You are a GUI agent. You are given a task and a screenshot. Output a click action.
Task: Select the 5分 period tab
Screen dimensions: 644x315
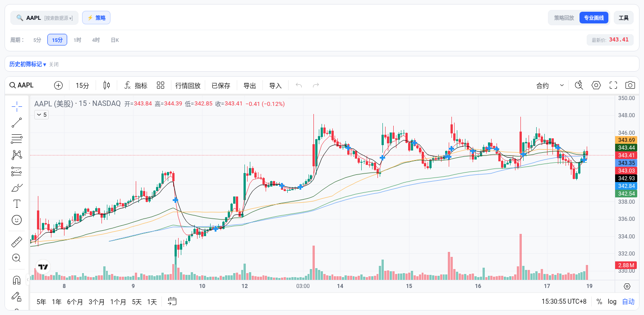pos(37,40)
